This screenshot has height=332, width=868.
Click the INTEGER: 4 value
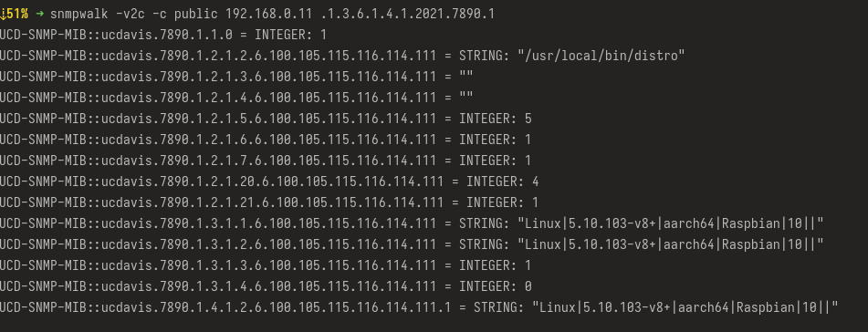pyautogui.click(x=503, y=182)
